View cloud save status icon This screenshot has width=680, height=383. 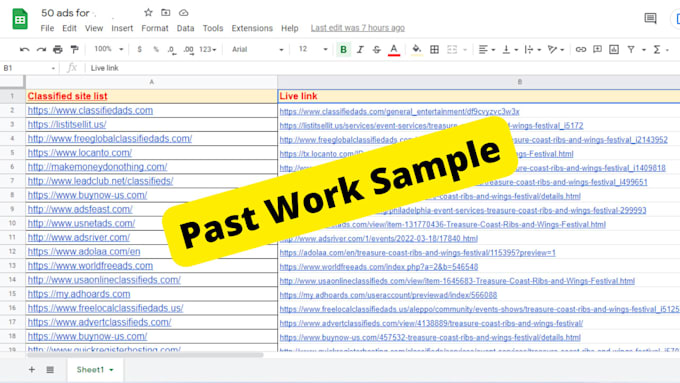pos(183,13)
